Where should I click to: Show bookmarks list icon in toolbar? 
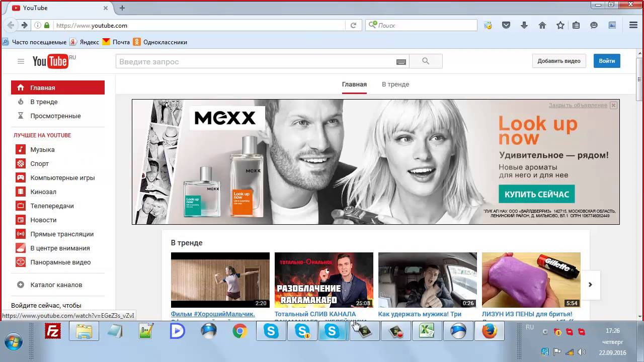coord(577,25)
